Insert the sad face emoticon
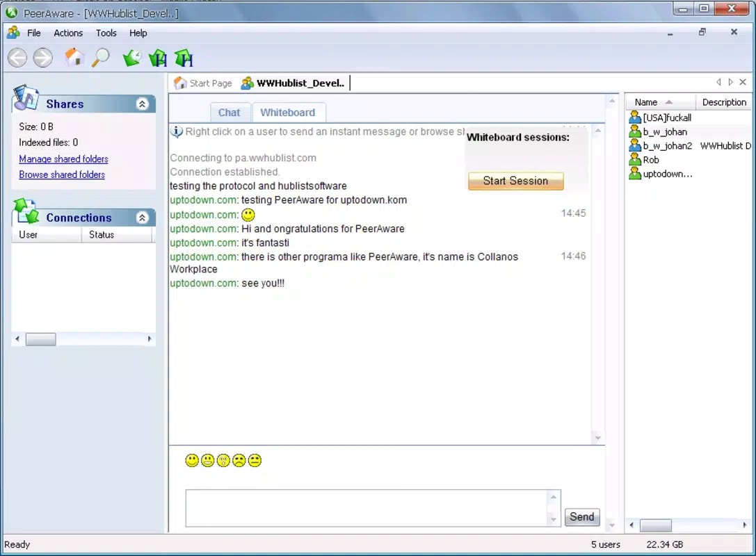Image resolution: width=756 pixels, height=556 pixels. 239,461
